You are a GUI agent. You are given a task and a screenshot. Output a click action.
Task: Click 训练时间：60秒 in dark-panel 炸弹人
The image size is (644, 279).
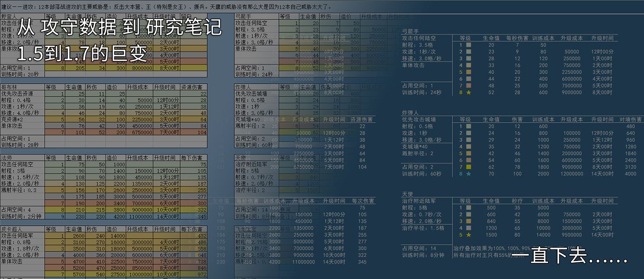click(423, 174)
